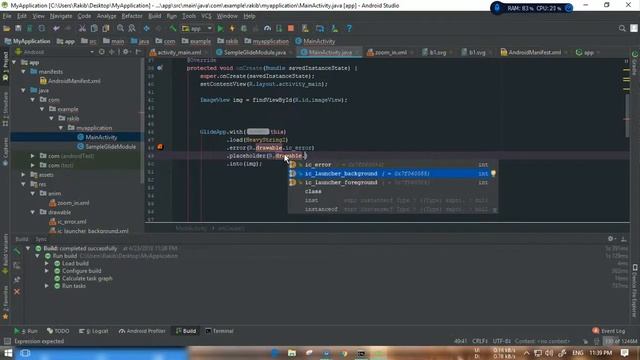
Task: Click the Make Project hammer icon
Action: click(173, 29)
